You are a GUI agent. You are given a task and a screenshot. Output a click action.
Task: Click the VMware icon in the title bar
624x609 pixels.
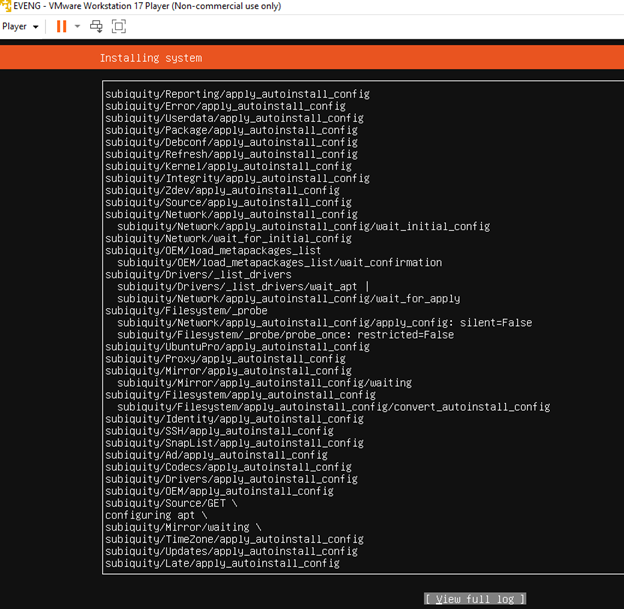tap(6, 6)
